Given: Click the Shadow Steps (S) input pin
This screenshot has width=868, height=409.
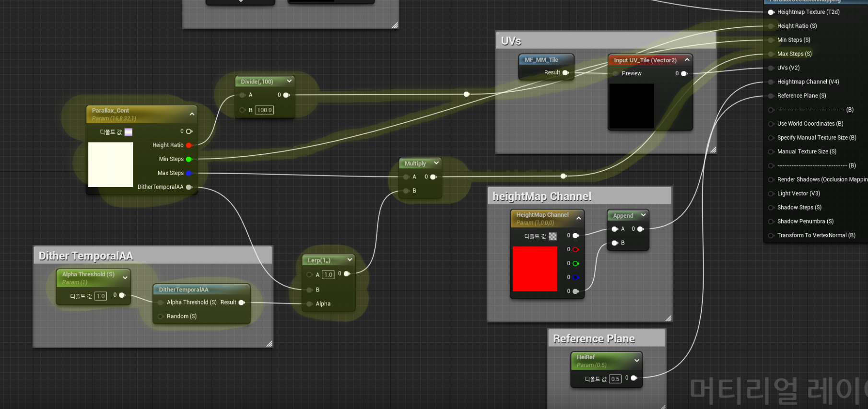Looking at the screenshot, I should [x=771, y=207].
